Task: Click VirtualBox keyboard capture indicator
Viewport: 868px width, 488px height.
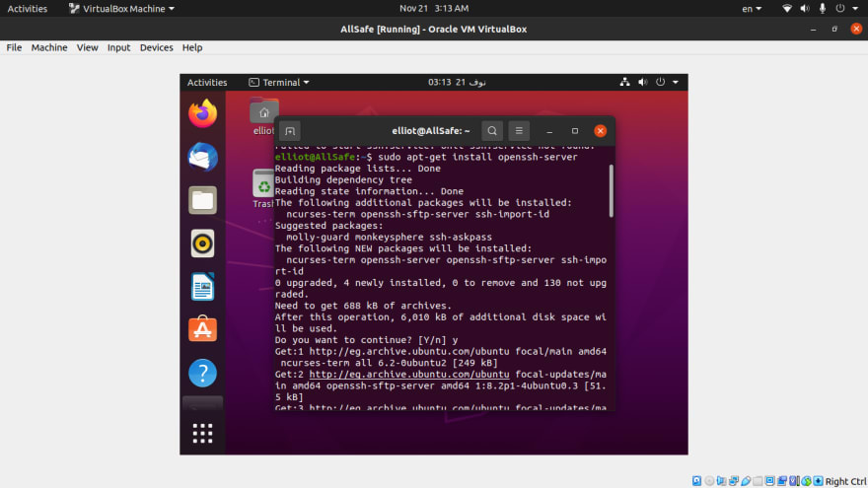Action: click(818, 481)
